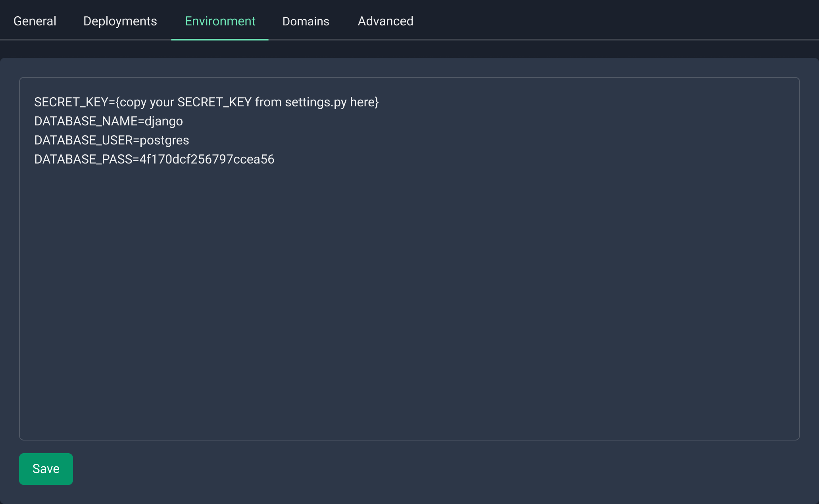Click the value django
The width and height of the screenshot is (819, 504).
(163, 121)
